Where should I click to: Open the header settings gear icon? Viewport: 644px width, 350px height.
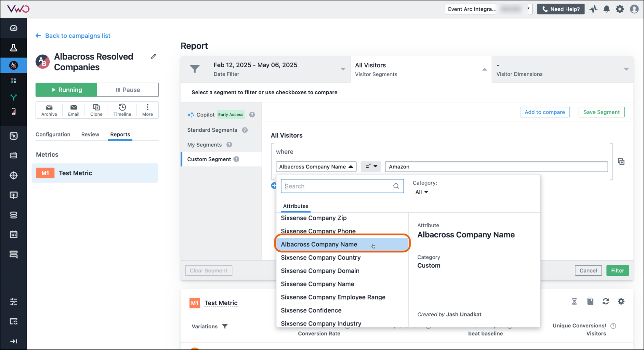(x=620, y=9)
